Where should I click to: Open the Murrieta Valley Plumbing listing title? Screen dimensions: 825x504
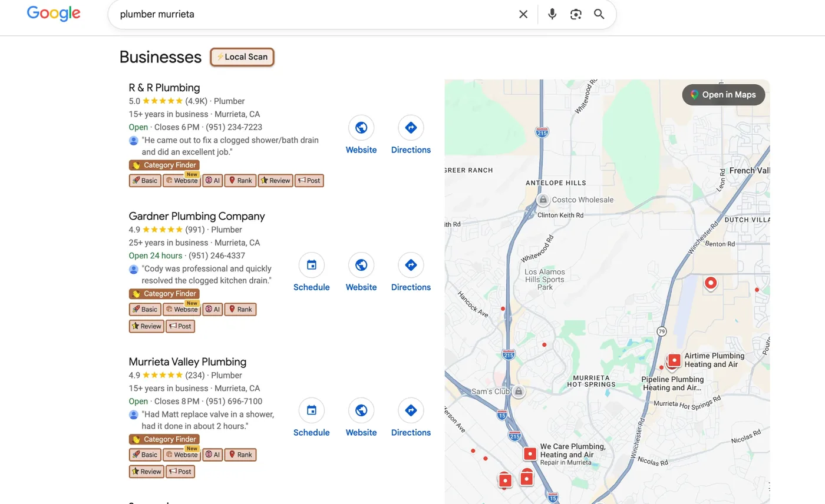click(x=187, y=362)
